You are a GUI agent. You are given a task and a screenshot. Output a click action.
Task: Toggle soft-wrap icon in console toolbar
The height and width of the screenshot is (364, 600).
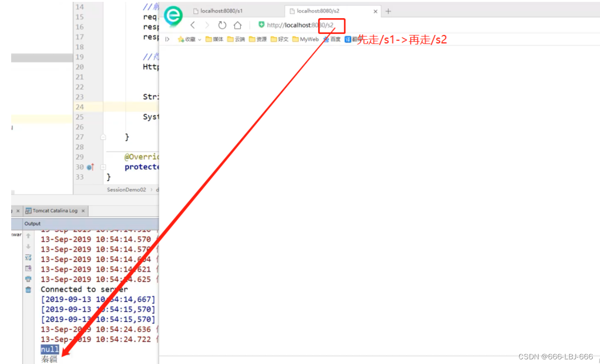tap(28, 257)
